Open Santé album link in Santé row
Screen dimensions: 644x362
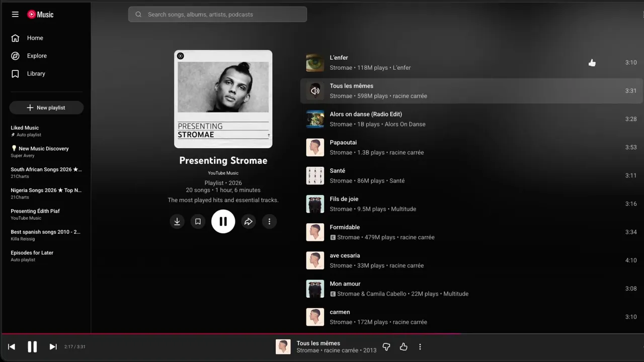pos(397,181)
